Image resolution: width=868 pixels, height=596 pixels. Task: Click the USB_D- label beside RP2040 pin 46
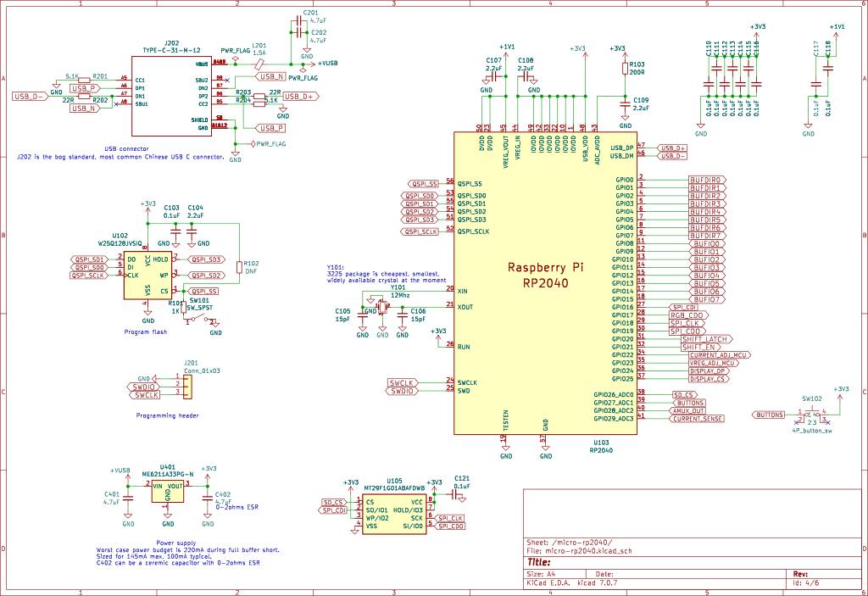coord(673,156)
